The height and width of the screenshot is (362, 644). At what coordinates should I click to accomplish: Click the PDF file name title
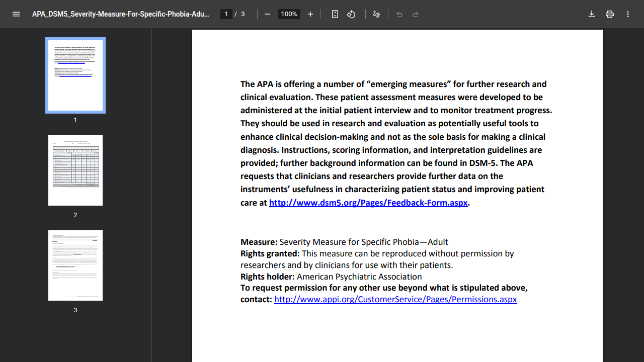coord(121,14)
